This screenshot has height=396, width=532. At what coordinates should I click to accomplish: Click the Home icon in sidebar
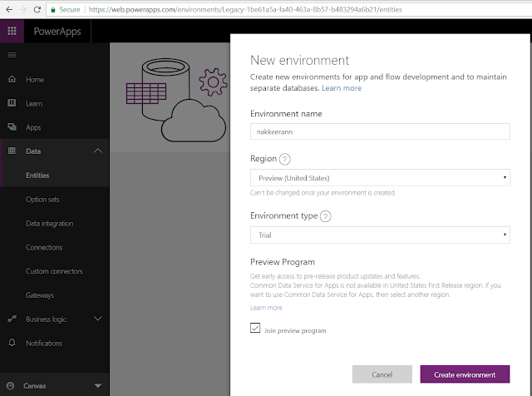(12, 80)
